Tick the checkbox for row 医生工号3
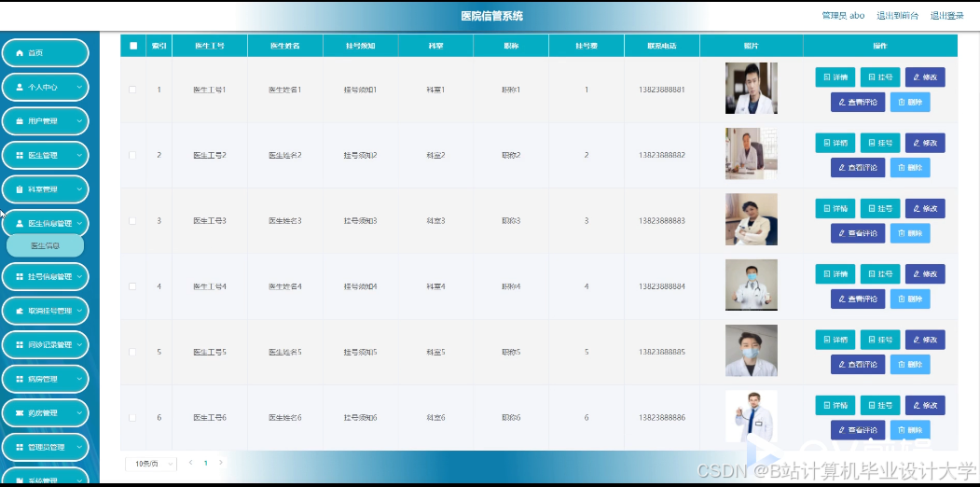This screenshot has width=980, height=487. 132,221
